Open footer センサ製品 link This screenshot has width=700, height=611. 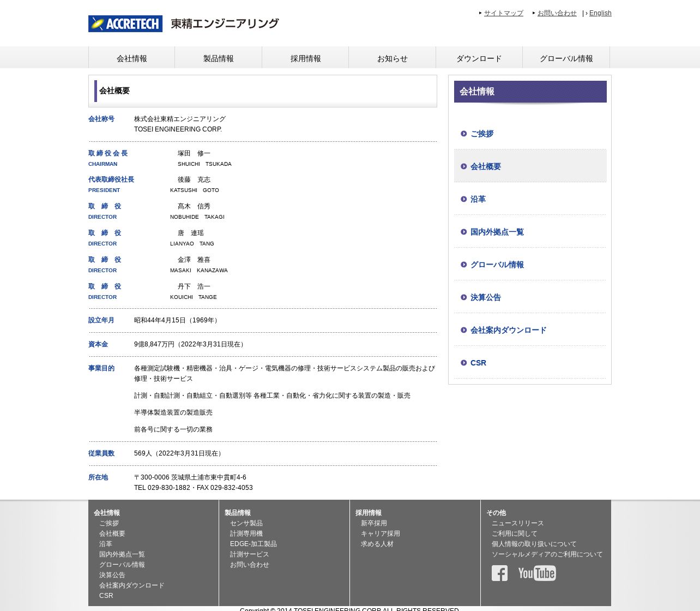(x=246, y=523)
